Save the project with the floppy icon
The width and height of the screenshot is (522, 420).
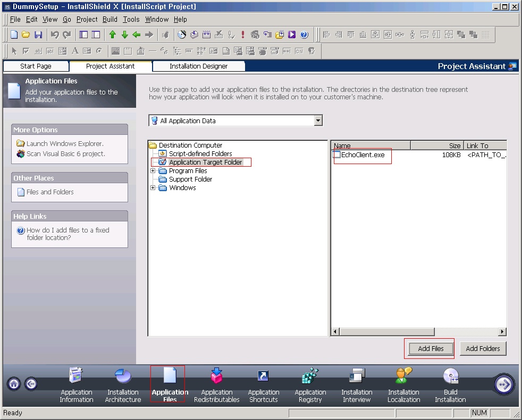(x=38, y=35)
